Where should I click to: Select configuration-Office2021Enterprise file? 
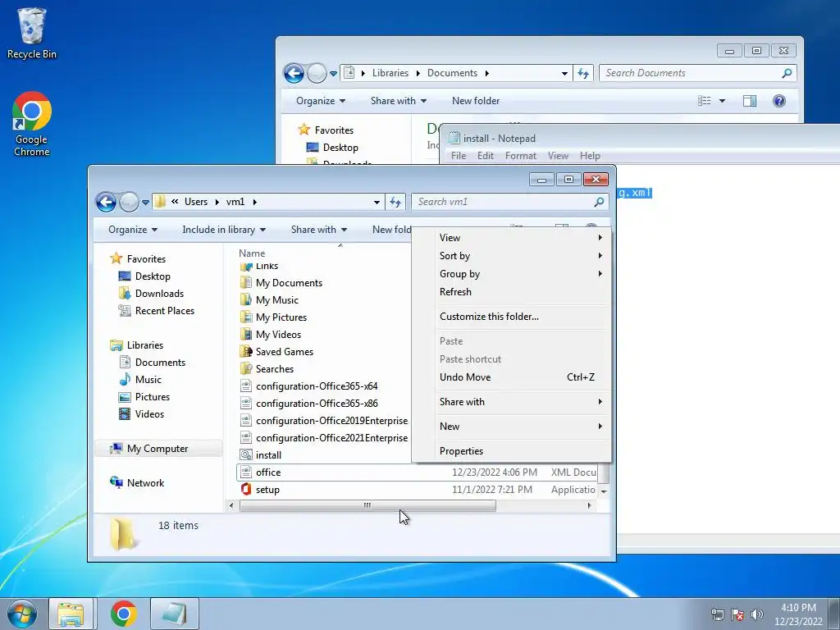click(x=323, y=438)
